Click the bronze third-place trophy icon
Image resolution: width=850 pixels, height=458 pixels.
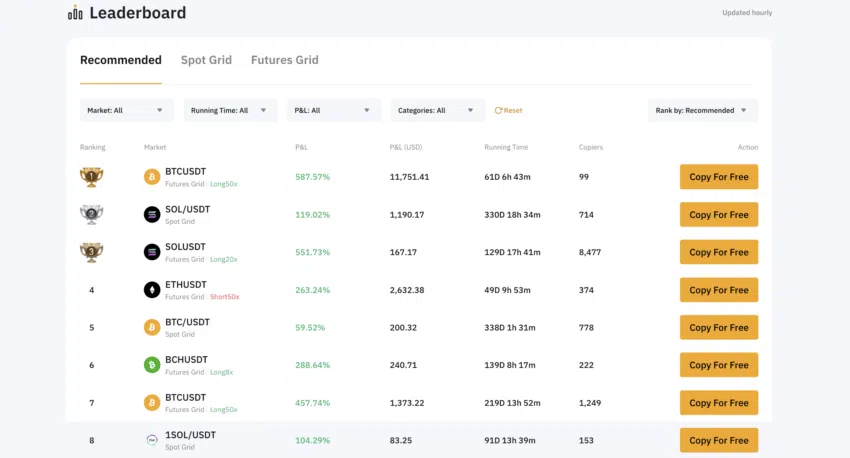click(91, 252)
